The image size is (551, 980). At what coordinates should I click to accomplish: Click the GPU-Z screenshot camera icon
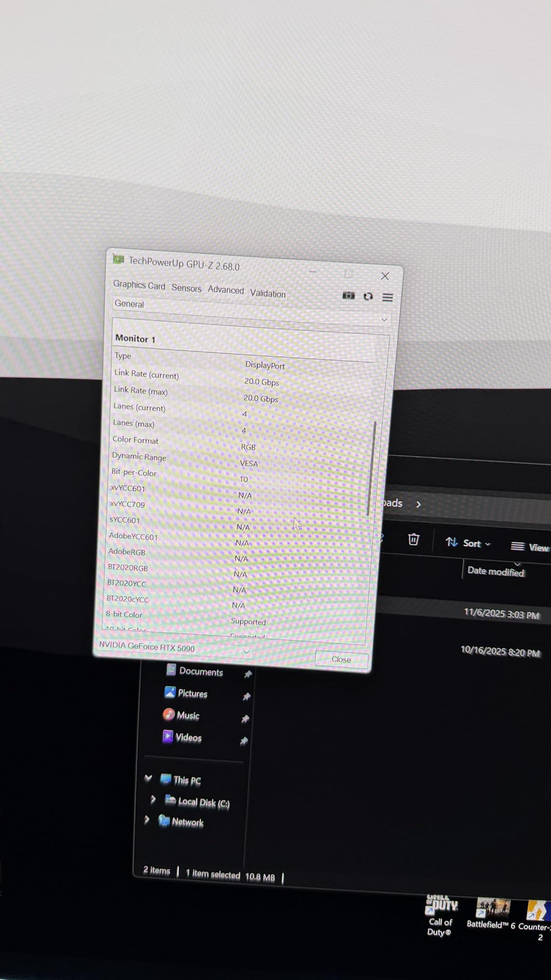tap(348, 295)
